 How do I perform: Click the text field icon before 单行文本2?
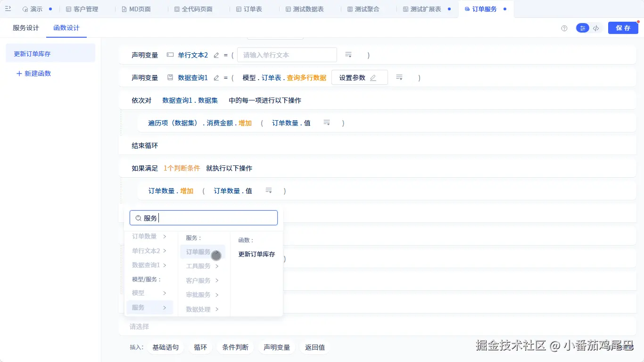click(x=170, y=55)
